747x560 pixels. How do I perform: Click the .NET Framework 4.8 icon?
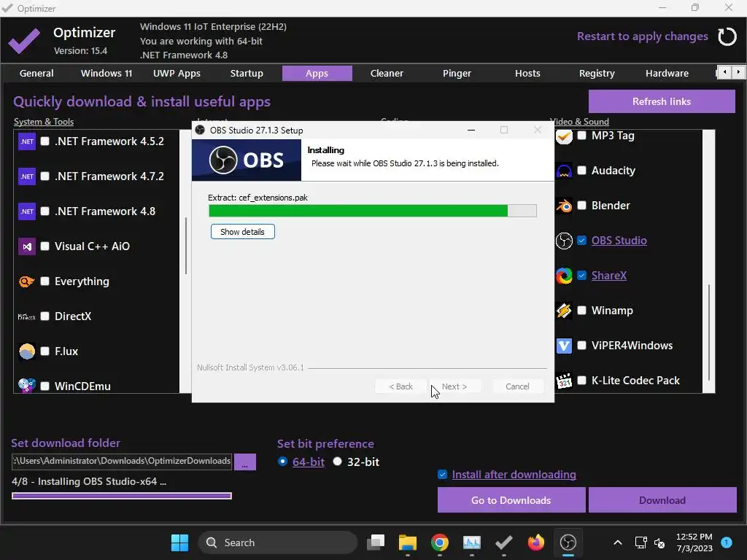(x=27, y=211)
